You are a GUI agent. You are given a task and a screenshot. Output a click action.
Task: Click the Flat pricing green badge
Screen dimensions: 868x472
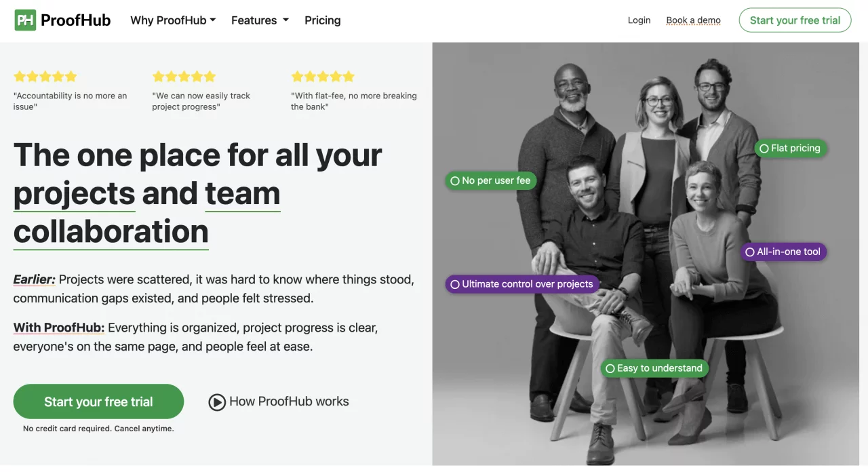coord(790,148)
